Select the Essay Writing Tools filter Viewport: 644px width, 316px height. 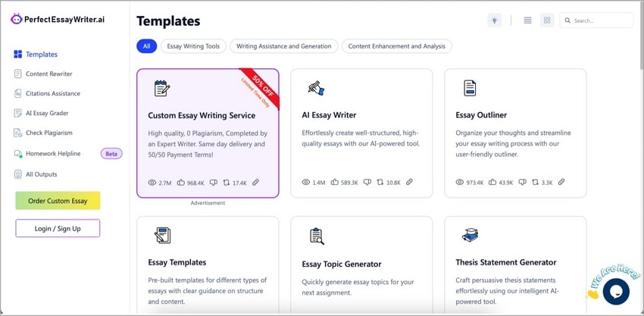(193, 46)
